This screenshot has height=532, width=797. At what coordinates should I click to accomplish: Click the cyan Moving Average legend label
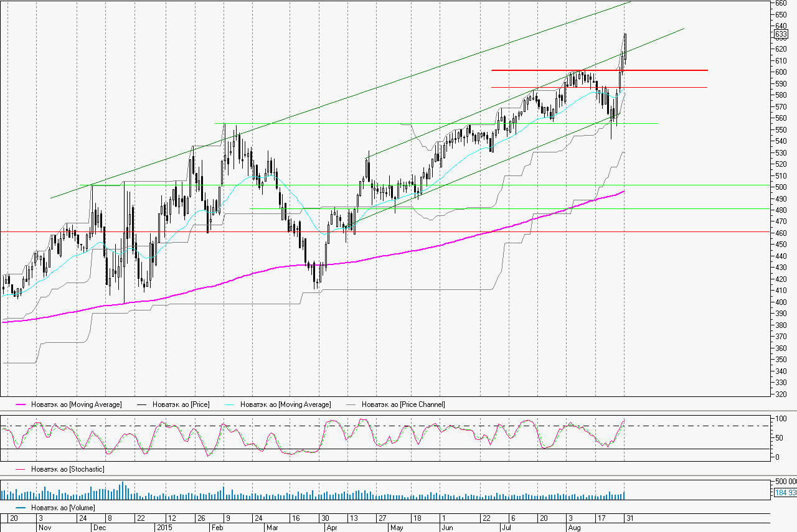click(x=285, y=404)
